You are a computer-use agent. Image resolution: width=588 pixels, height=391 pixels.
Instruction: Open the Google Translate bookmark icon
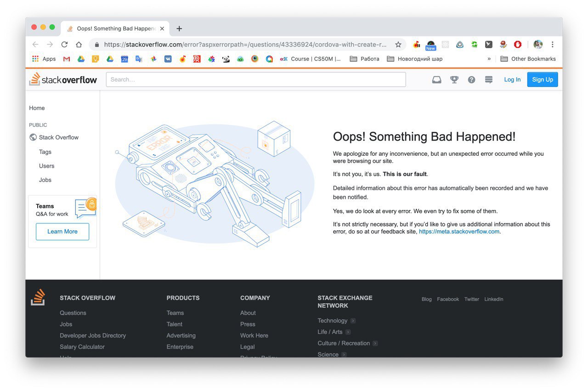click(x=139, y=59)
